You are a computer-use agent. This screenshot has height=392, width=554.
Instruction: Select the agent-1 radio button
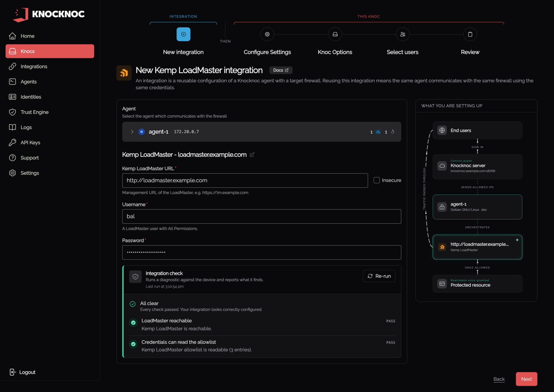pos(141,132)
